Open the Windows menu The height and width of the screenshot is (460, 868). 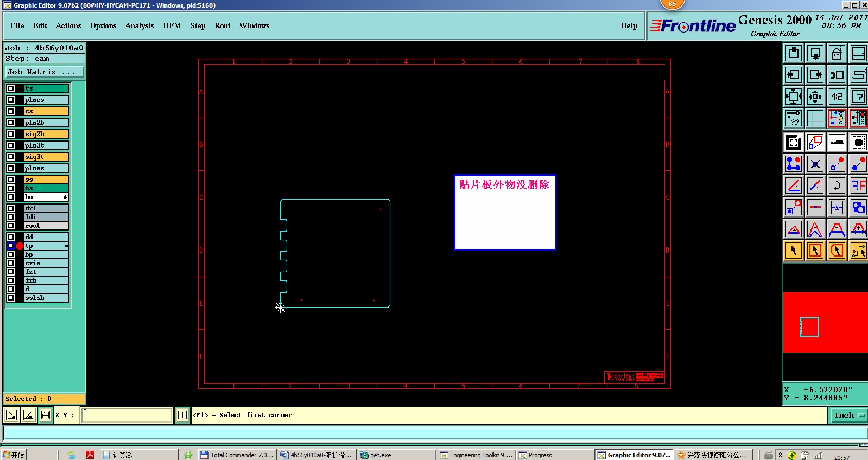click(x=255, y=25)
